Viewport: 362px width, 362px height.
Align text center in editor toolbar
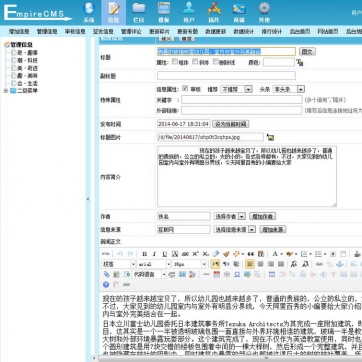point(260,264)
